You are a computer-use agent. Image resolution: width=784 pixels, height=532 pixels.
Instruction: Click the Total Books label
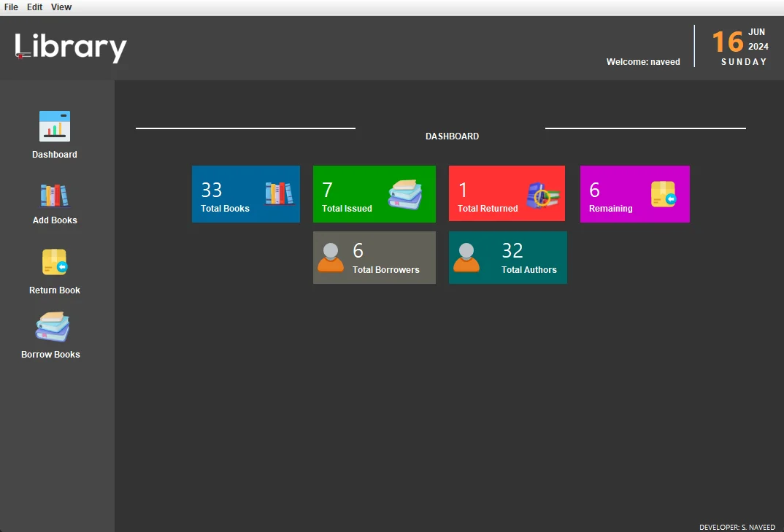tap(225, 209)
